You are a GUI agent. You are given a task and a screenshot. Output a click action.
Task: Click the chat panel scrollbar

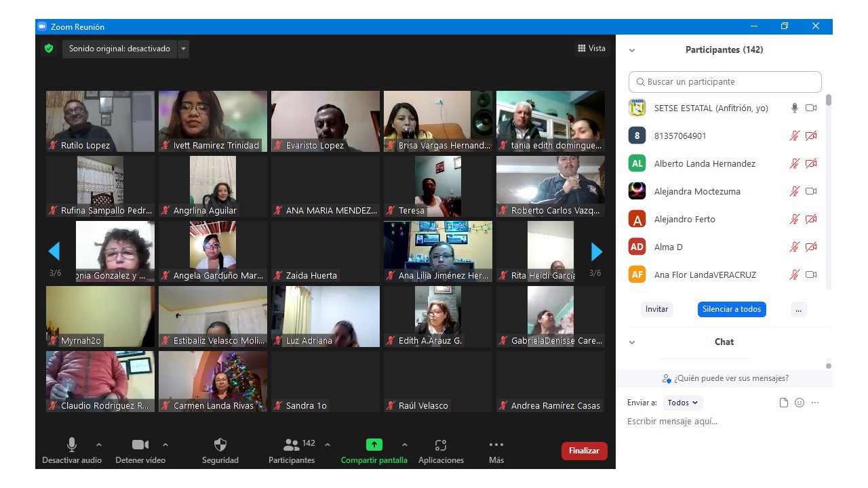click(829, 366)
